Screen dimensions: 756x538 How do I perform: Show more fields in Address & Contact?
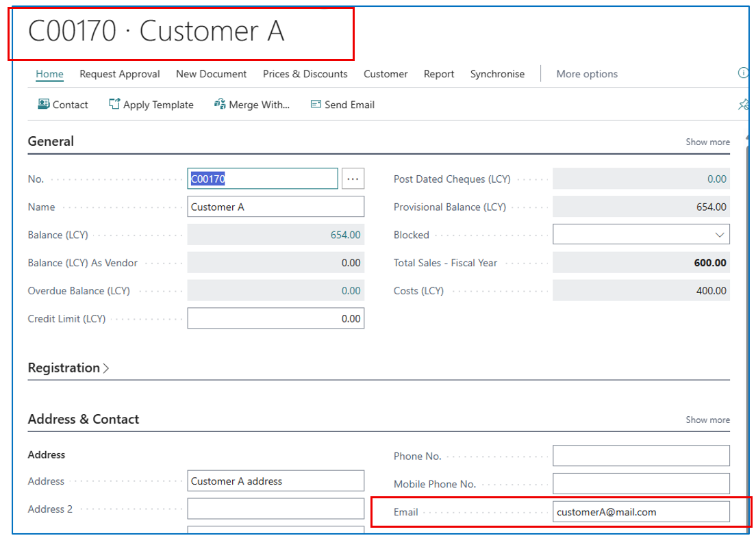point(707,420)
